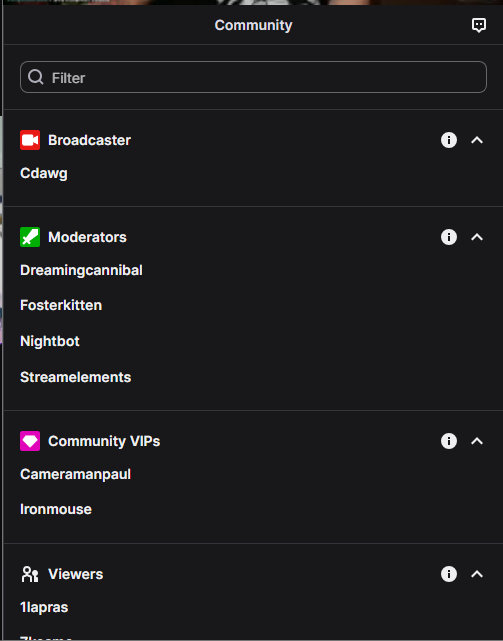The height and width of the screenshot is (641, 503).
Task: Click the magnifier icon in Filter box
Action: tap(36, 77)
